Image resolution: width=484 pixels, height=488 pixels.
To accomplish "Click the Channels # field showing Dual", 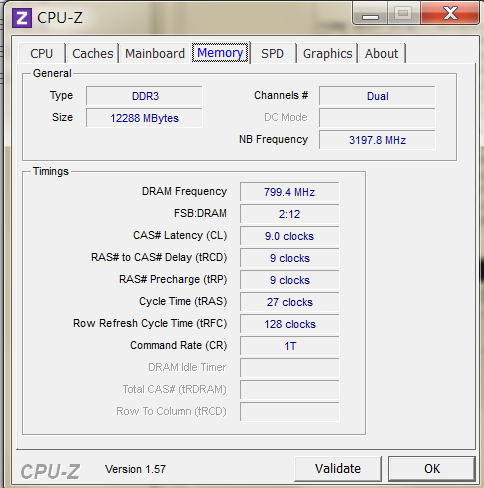I will coord(377,96).
